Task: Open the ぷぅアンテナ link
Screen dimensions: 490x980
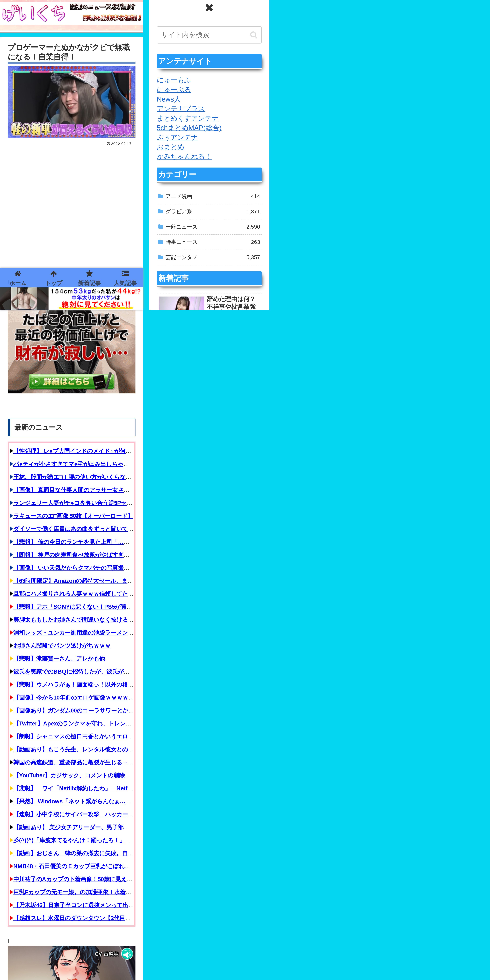Action: [x=177, y=137]
